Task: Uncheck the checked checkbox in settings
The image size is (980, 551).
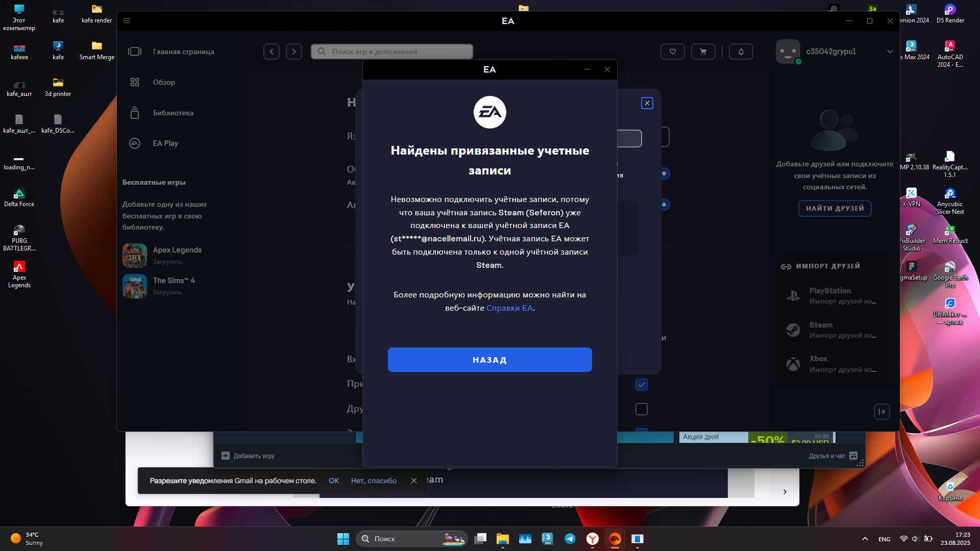Action: (x=642, y=385)
